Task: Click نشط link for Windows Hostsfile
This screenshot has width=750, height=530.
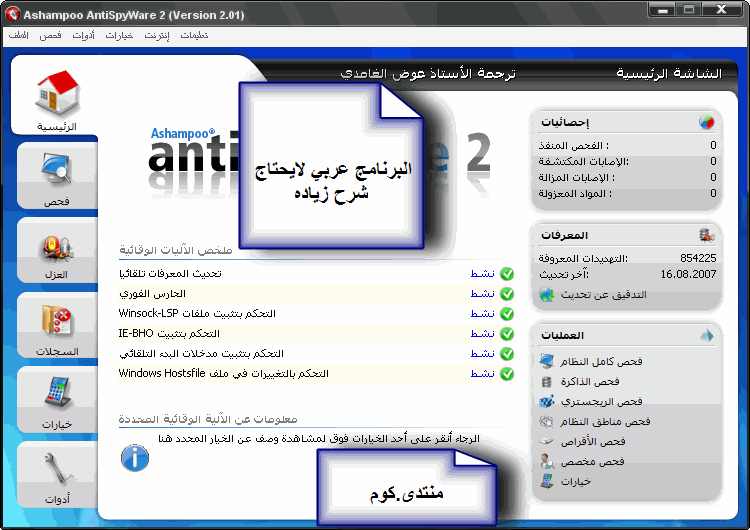Action: click(x=483, y=374)
